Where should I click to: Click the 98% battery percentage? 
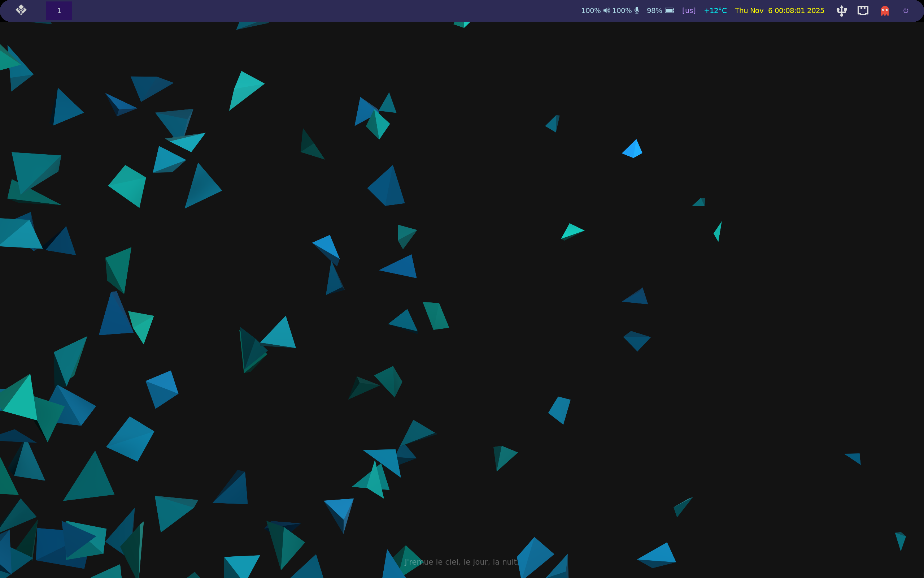pyautogui.click(x=654, y=11)
